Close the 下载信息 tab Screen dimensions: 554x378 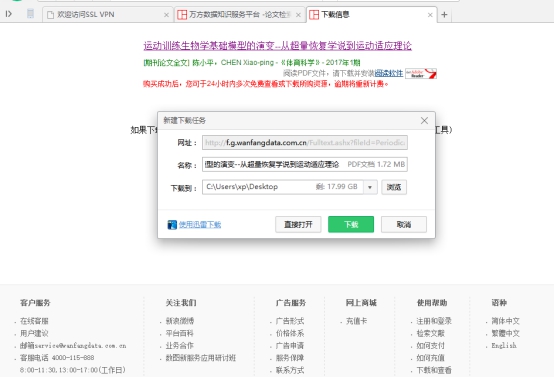pos(430,15)
